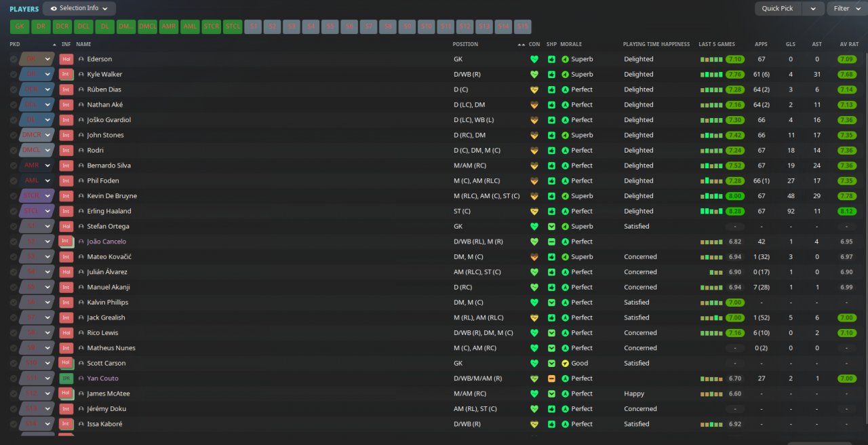Toggle the picked checkmark for Jack Grealish
Screen dimensions: 868x445
pos(14,317)
